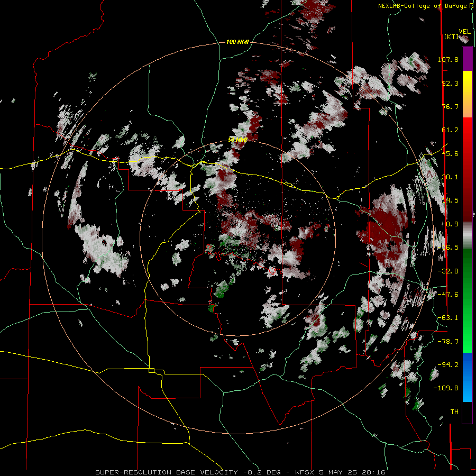
Task: Select the -109.8 velocity scale value
Action: [446, 388]
